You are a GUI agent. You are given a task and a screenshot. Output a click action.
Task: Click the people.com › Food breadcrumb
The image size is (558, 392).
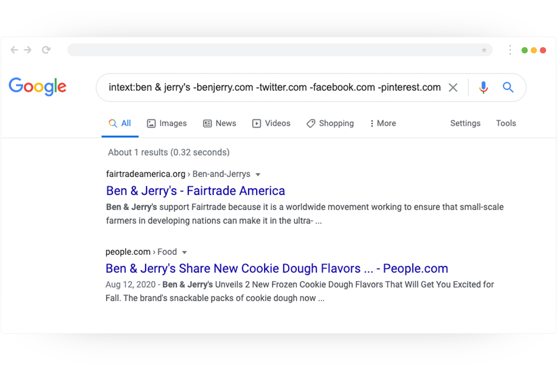pyautogui.click(x=141, y=252)
